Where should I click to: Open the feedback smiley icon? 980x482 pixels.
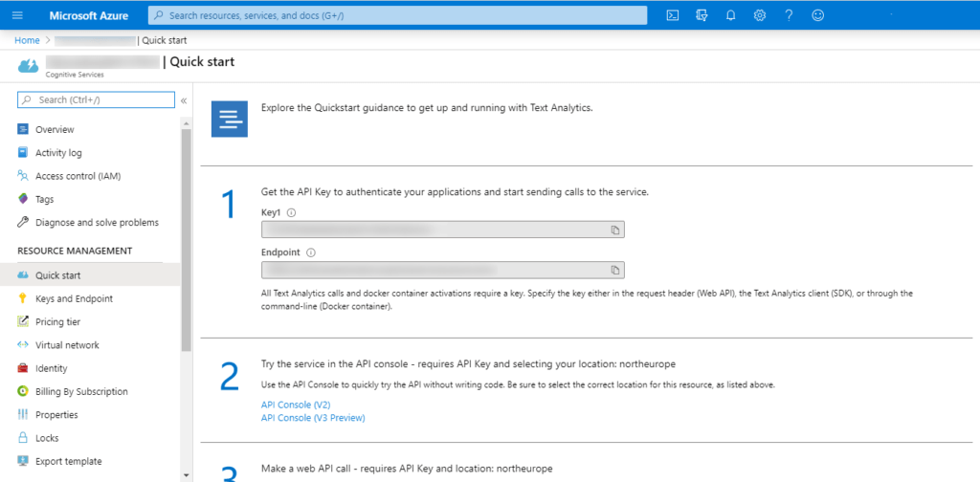(x=817, y=15)
